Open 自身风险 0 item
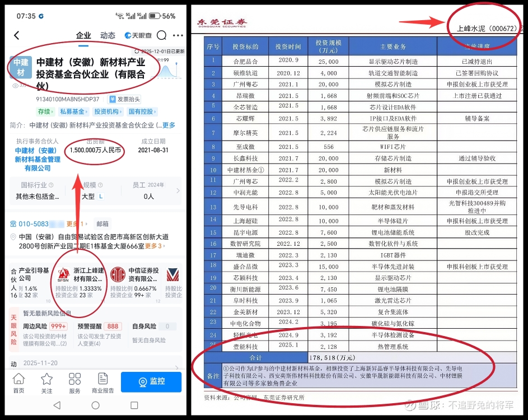 click(154, 333)
